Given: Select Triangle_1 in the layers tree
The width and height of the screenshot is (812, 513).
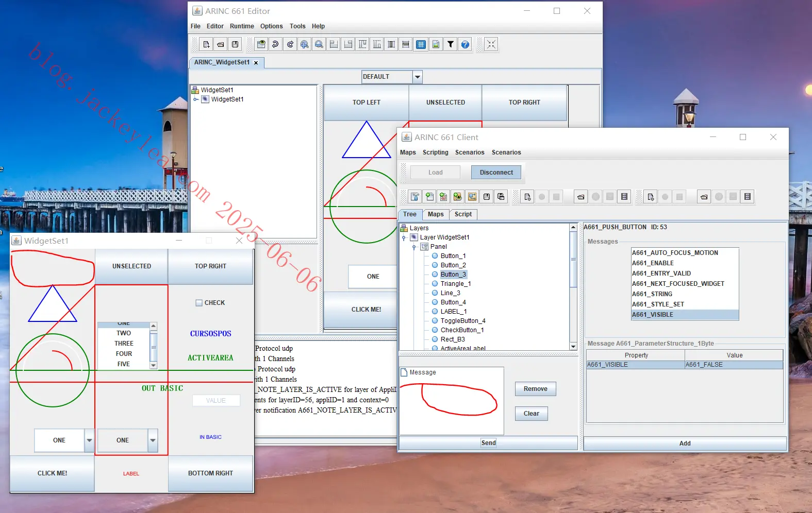Looking at the screenshot, I should [456, 284].
